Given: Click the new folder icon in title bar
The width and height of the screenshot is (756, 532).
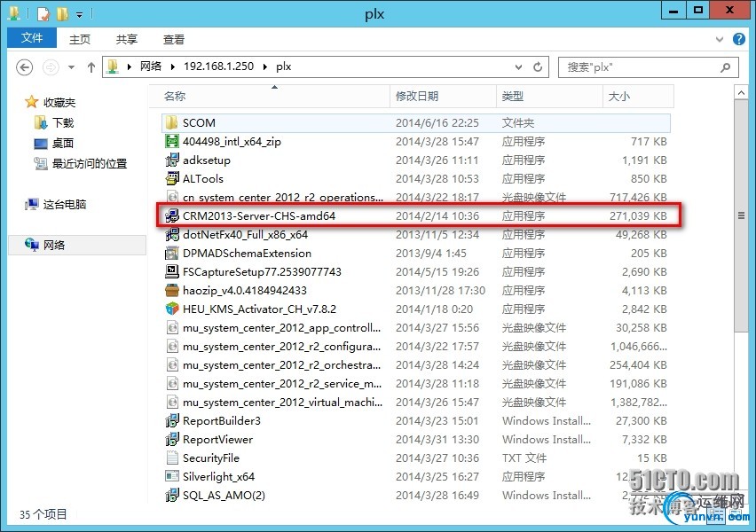Looking at the screenshot, I should point(62,14).
